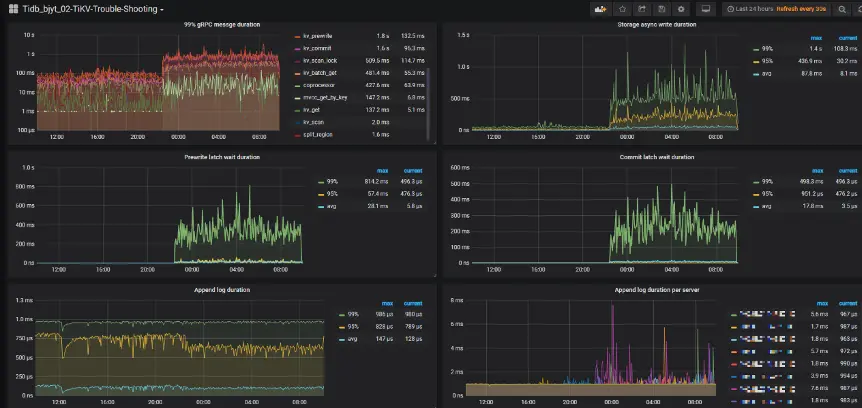Open the dashboard name dropdown
This screenshot has height=408, width=862.
click(x=92, y=9)
